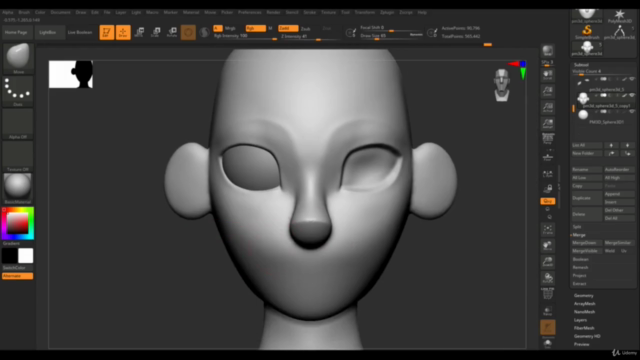Screen dimensions: 640x360
Task: Select the black main color swatch
Action: 10,256
